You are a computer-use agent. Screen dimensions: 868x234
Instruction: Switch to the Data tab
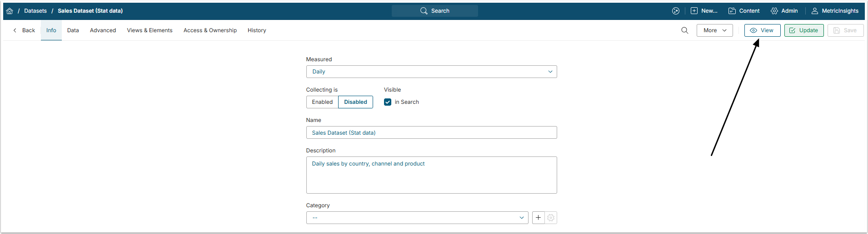pyautogui.click(x=73, y=30)
